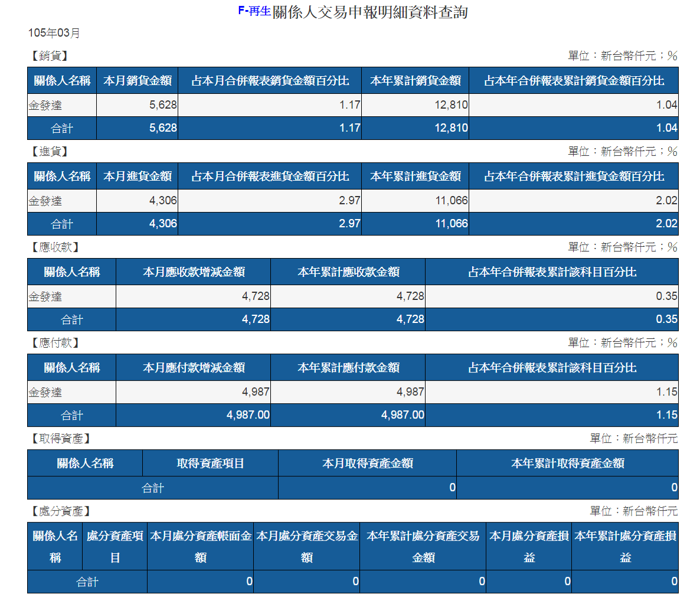Click the 【應收款】 section label
The height and width of the screenshot is (604, 700).
pos(55,247)
